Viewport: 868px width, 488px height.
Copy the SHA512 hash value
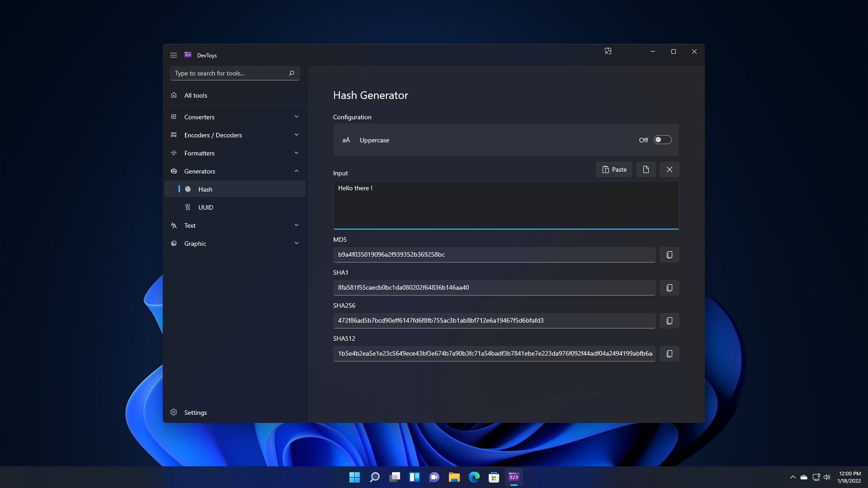(x=669, y=354)
